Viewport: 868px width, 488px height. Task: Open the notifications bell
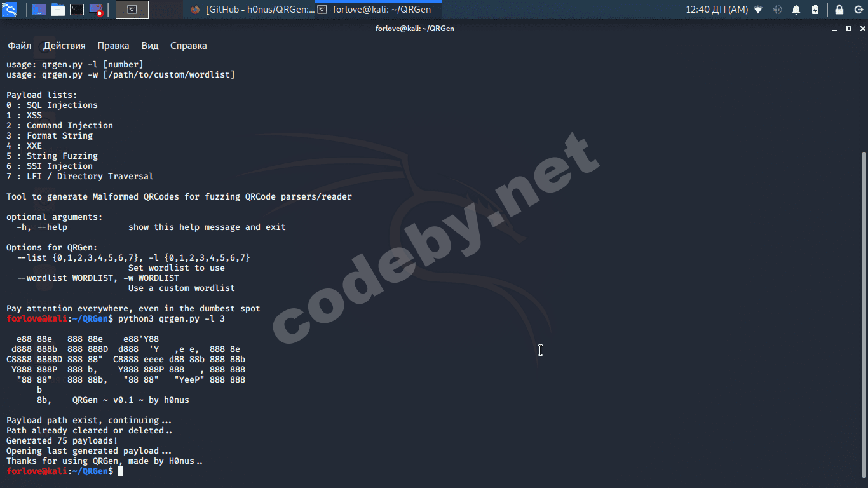(796, 10)
